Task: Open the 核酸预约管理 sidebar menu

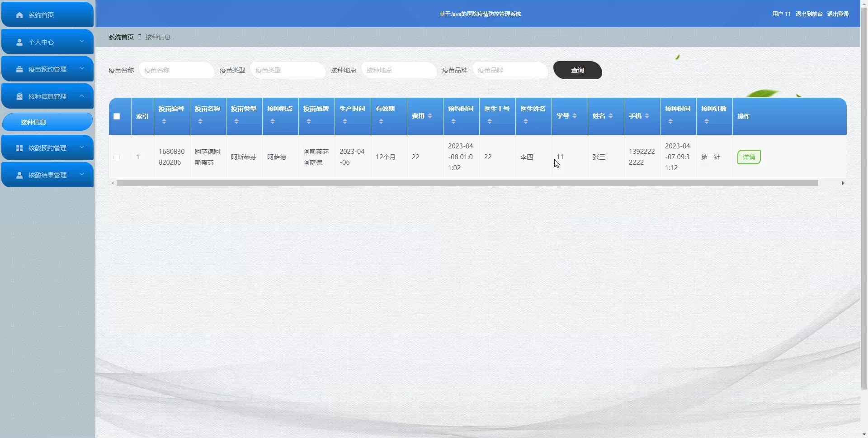Action: [47, 148]
